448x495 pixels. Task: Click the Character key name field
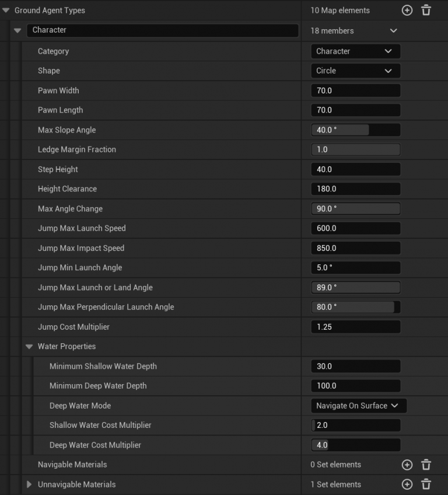coord(162,30)
